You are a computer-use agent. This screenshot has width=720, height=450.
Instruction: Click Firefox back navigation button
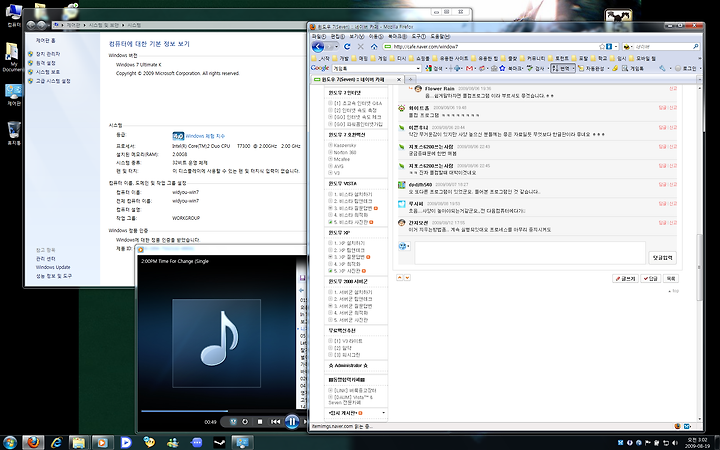(318, 46)
